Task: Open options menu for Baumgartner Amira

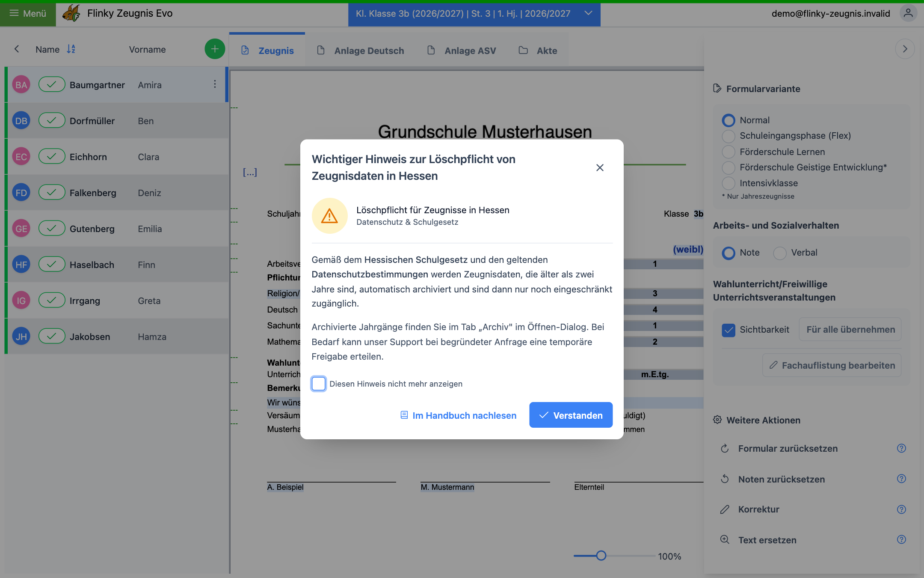Action: (x=215, y=84)
